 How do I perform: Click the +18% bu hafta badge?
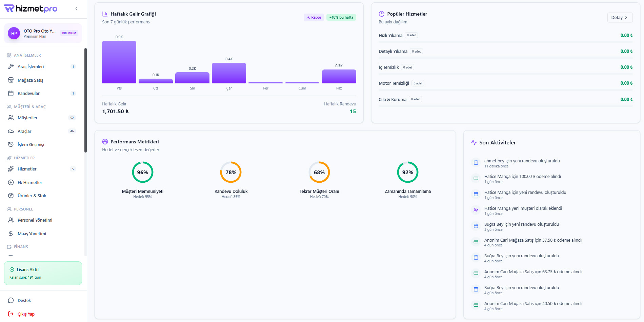point(341,17)
